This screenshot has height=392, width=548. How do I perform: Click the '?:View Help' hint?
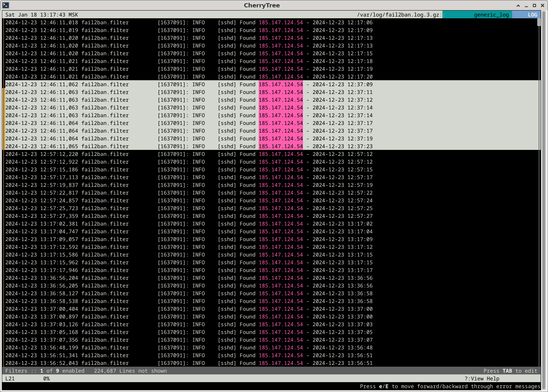482,379
